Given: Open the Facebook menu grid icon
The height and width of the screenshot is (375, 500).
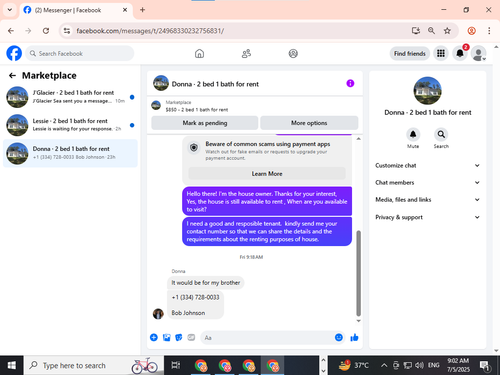Looking at the screenshot, I should click(x=441, y=53).
